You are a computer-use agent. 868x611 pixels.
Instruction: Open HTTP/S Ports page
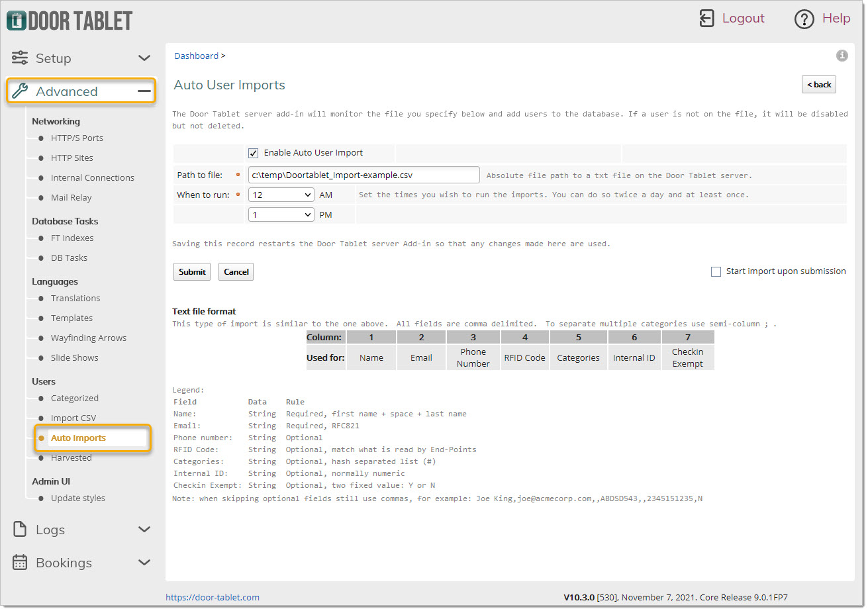click(x=77, y=138)
